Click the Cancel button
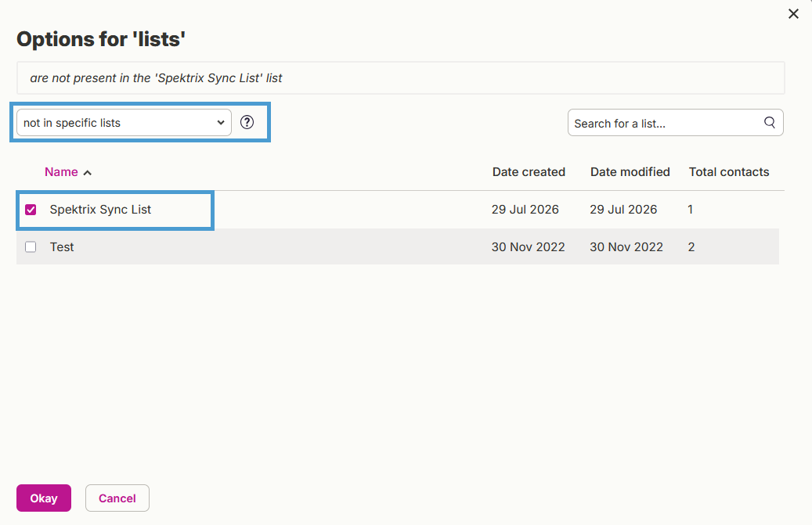The height and width of the screenshot is (525, 812). tap(117, 498)
